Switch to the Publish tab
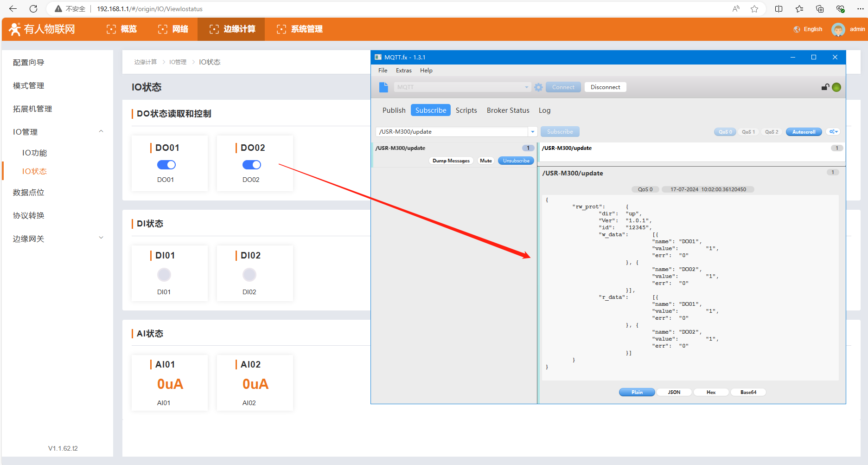The height and width of the screenshot is (465, 868). (x=394, y=110)
